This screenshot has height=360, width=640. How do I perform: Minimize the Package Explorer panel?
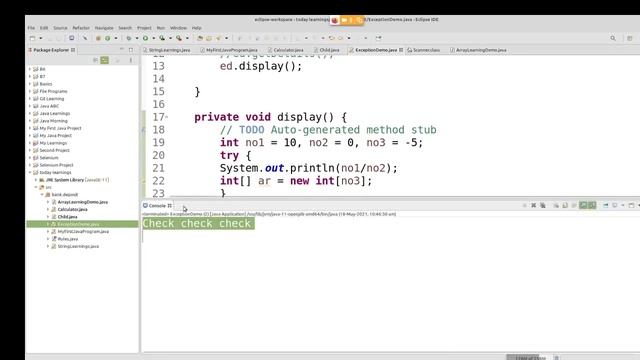tap(122, 49)
